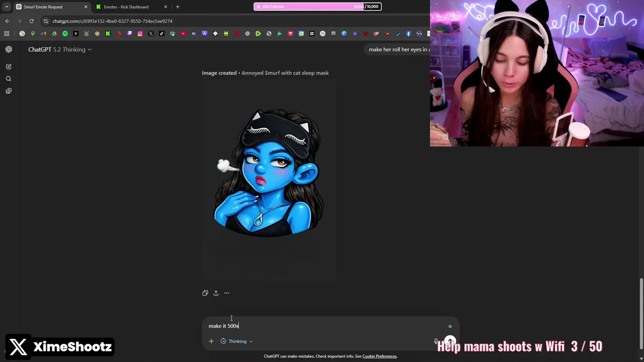Open the TikTok bookmark

click(162, 34)
